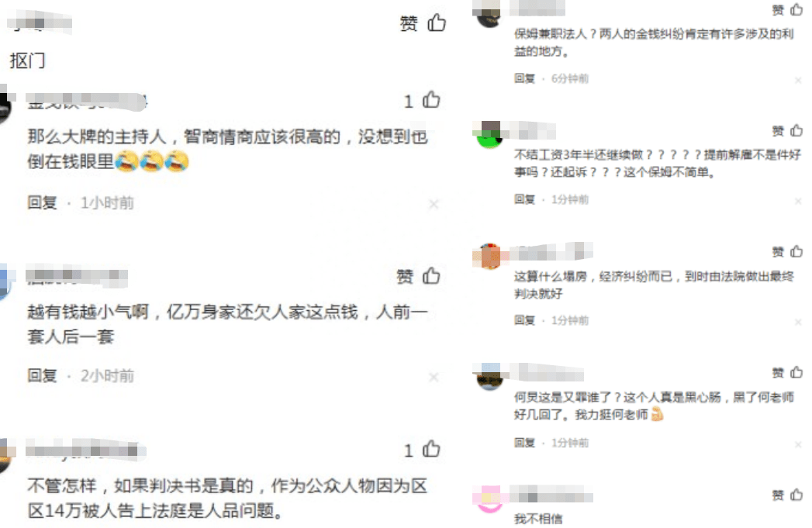Reply to the '不结工资3年半' comment

coord(524,199)
